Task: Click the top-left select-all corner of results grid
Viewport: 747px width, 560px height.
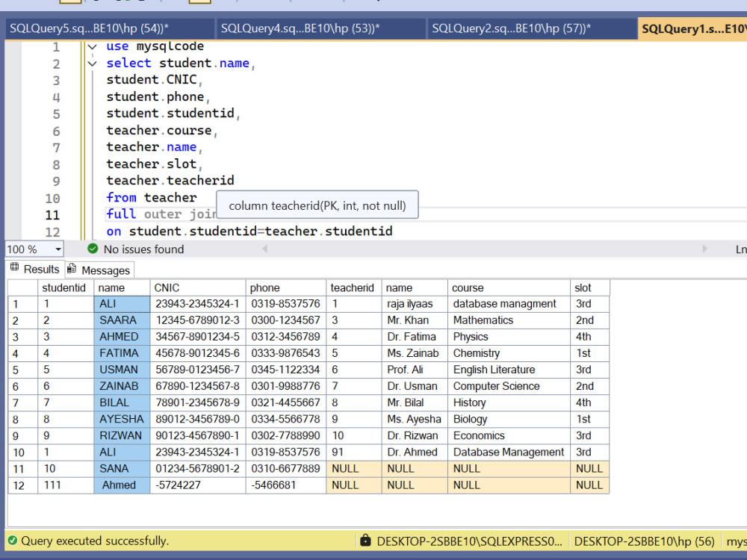Action: [23, 287]
